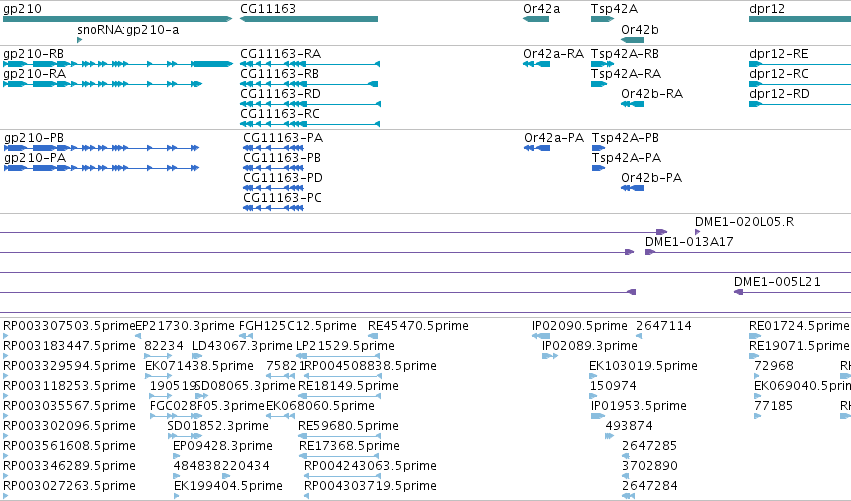The width and height of the screenshot is (851, 501).
Task: Select the Tsp42A-PB protein label
Action: tap(625, 138)
